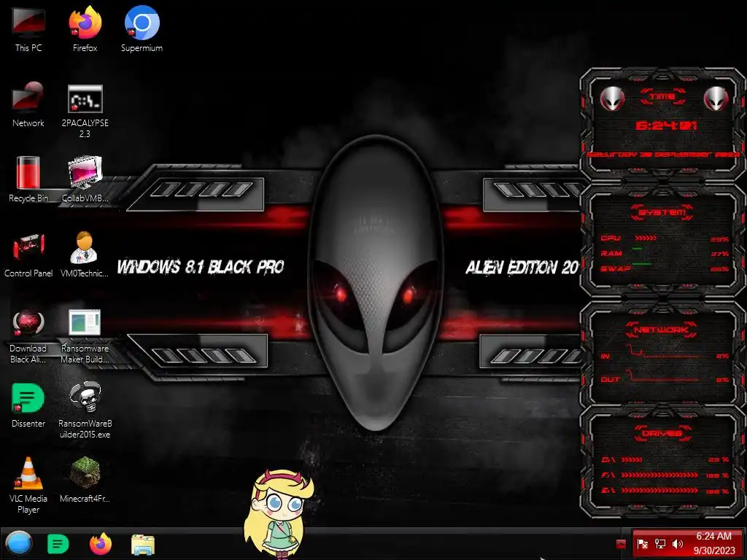Open the This PC desktop icon
747x560 pixels.
coord(28,28)
